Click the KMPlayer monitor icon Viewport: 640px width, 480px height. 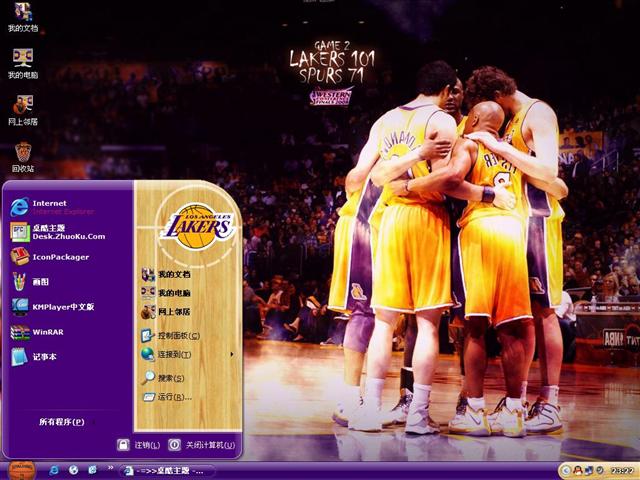tap(20, 307)
